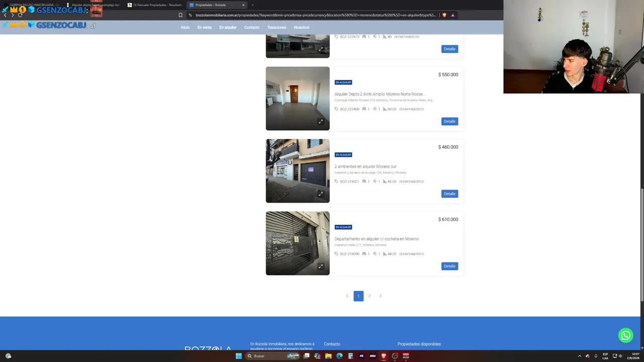Launch Microsoft Edge from the taskbar
Screen dimensions: 644x362
click(339, 356)
